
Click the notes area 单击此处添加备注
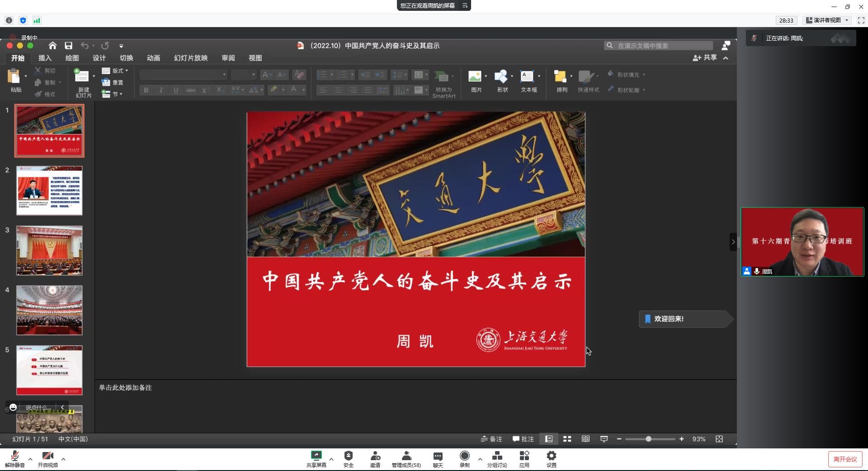click(x=125, y=387)
